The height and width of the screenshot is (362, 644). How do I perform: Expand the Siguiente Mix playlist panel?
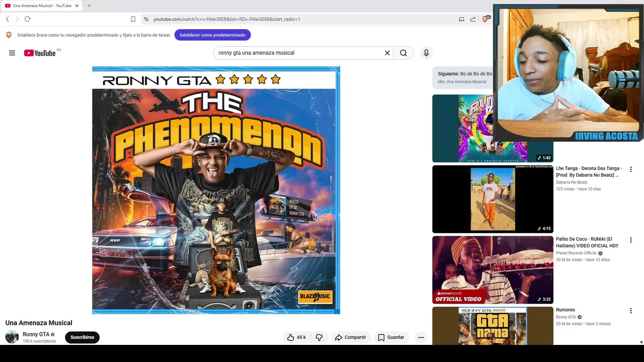click(x=463, y=77)
